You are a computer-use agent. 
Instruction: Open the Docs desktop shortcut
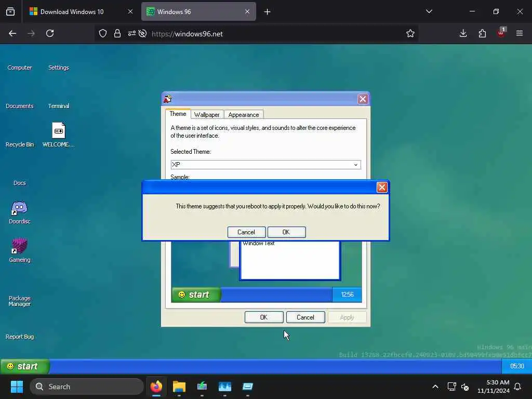coord(20,183)
